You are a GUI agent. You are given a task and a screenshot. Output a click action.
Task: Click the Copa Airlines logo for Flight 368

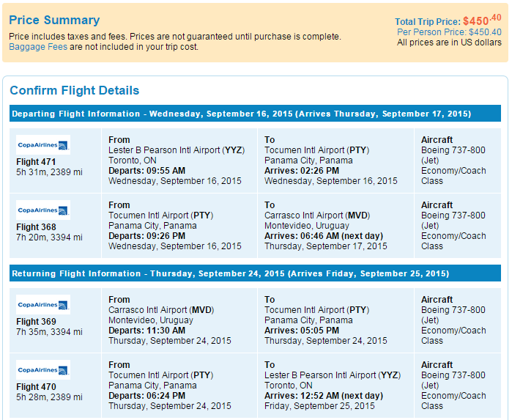tap(43, 210)
